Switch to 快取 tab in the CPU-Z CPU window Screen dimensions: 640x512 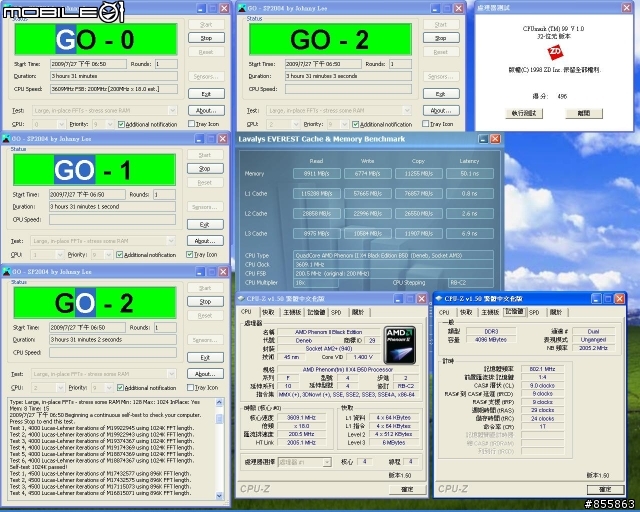268,312
